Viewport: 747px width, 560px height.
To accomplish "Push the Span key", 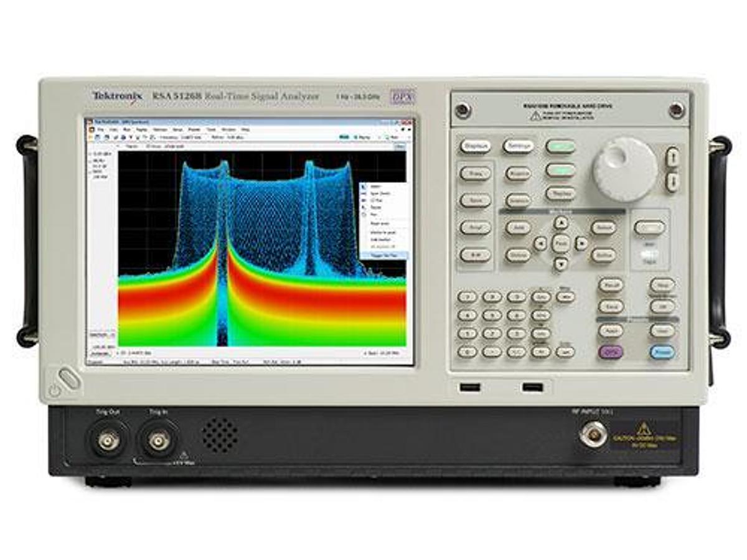I will click(x=476, y=200).
